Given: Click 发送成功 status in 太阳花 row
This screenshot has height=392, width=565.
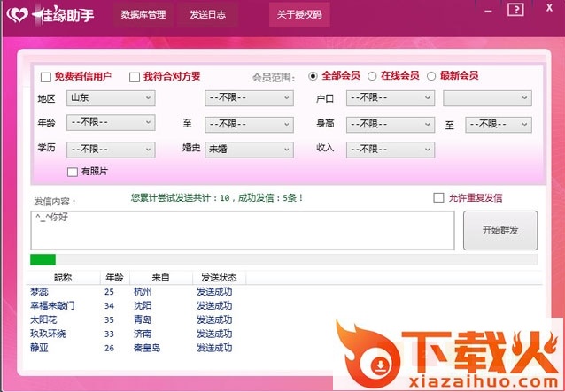Looking at the screenshot, I should point(214,319).
